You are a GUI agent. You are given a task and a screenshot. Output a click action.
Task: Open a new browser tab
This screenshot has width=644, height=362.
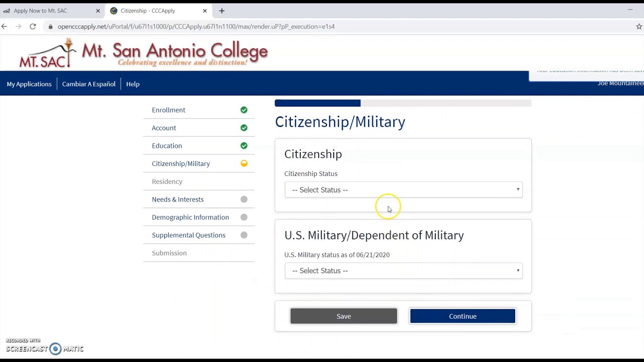[x=222, y=11]
